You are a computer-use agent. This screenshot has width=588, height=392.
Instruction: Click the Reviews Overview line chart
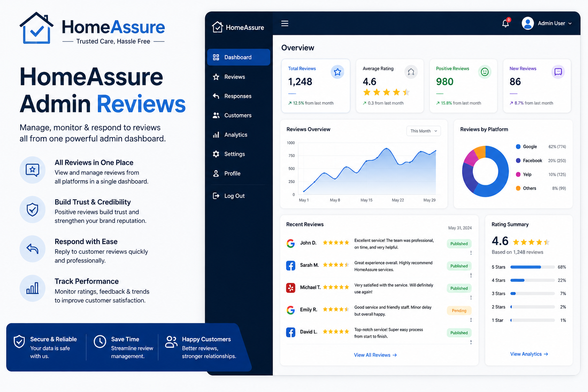pyautogui.click(x=367, y=168)
